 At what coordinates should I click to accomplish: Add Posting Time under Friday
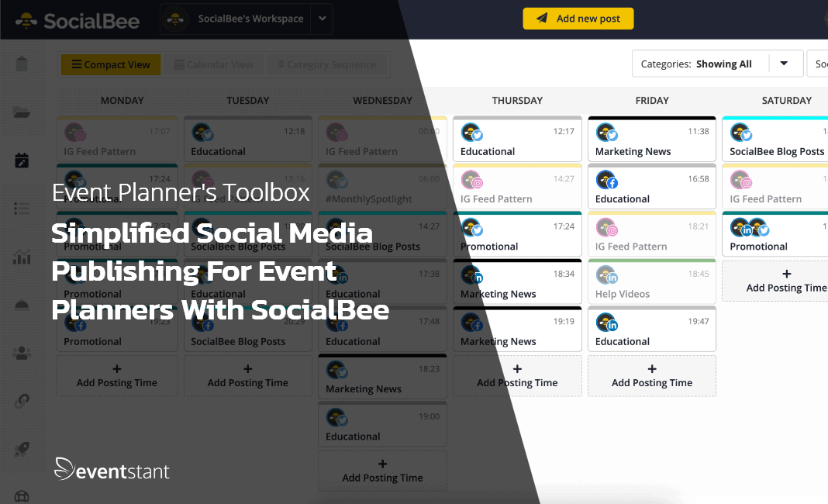pos(652,375)
